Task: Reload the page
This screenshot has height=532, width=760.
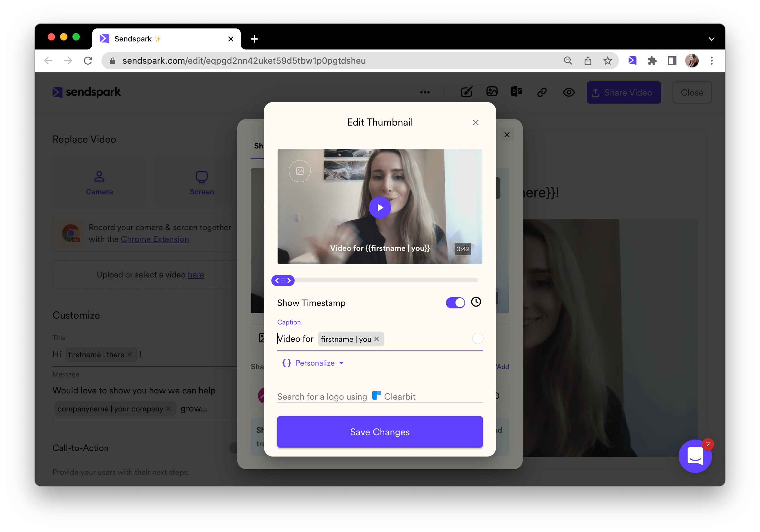Action: coord(88,61)
